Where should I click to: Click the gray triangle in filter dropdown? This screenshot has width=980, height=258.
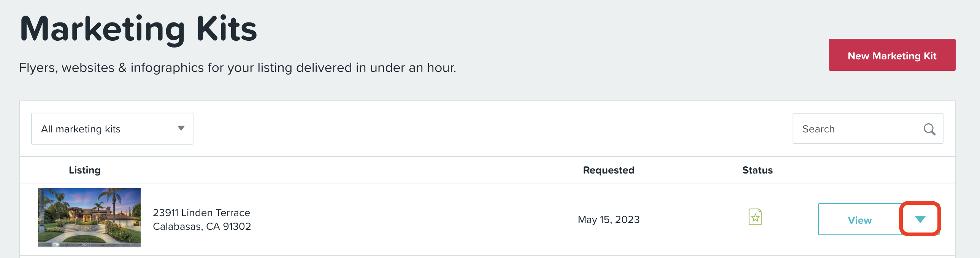(x=181, y=128)
